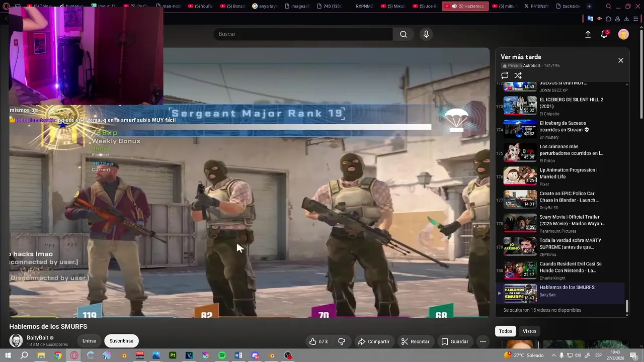The image size is (644, 362).
Task: Open Windows taskbar search
Action: [x=24, y=355]
